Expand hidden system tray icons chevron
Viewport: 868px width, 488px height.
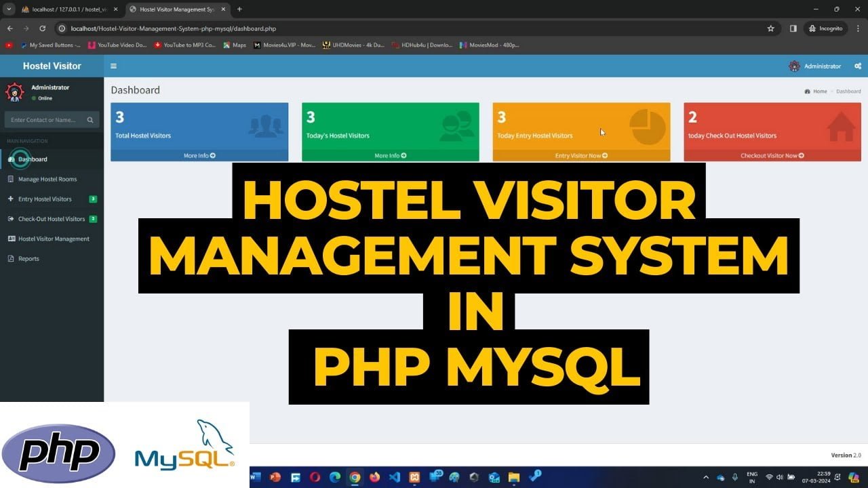click(x=706, y=477)
